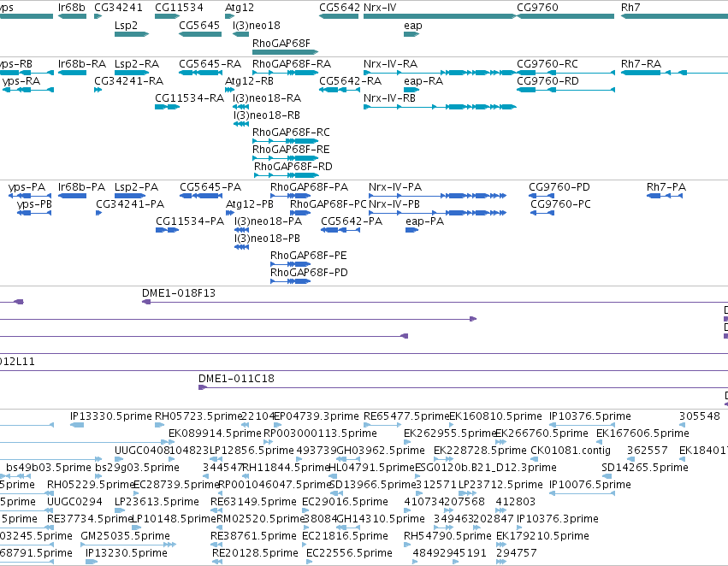Click the CG5642 gene label
The height and width of the screenshot is (566, 728).
pyautogui.click(x=340, y=8)
